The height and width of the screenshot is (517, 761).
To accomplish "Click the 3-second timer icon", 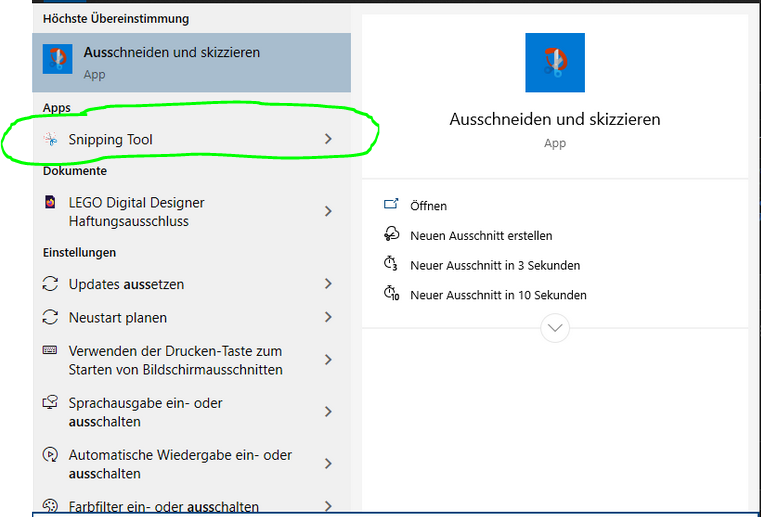I will point(391,264).
